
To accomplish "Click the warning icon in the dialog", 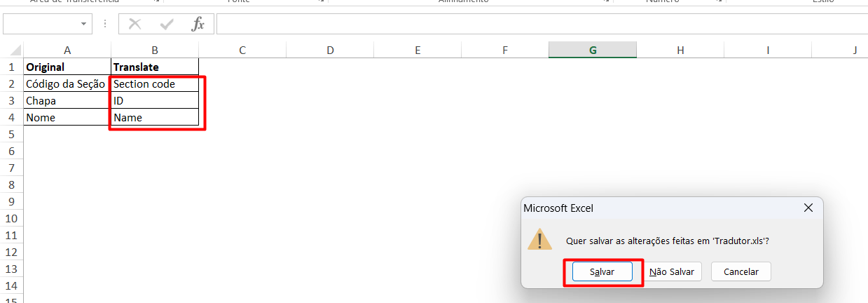I will (539, 238).
